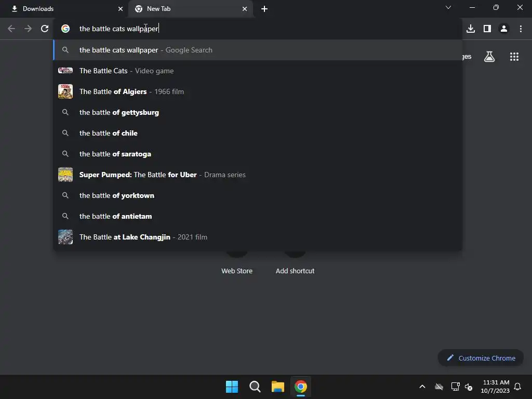Show hidden system tray icons

(422, 387)
